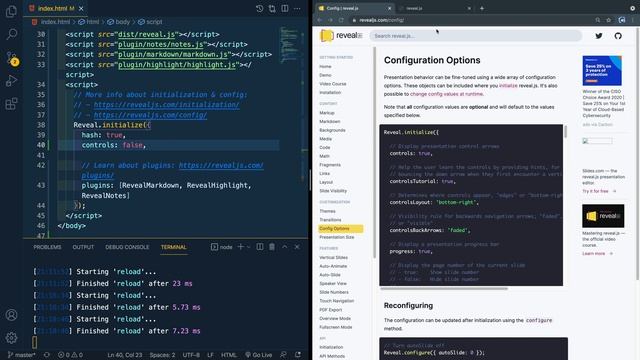Focus the 'Search reveal.js...' field
The width and height of the screenshot is (640, 360).
click(476, 36)
